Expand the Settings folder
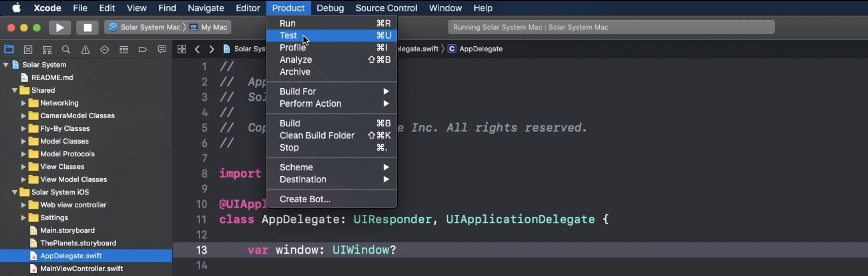The image size is (868, 276). (x=23, y=218)
